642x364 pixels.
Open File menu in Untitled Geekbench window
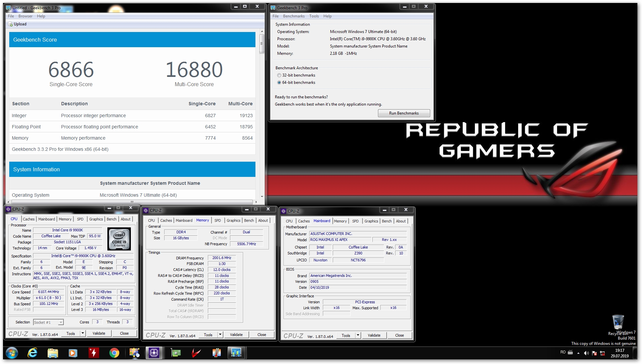[11, 16]
